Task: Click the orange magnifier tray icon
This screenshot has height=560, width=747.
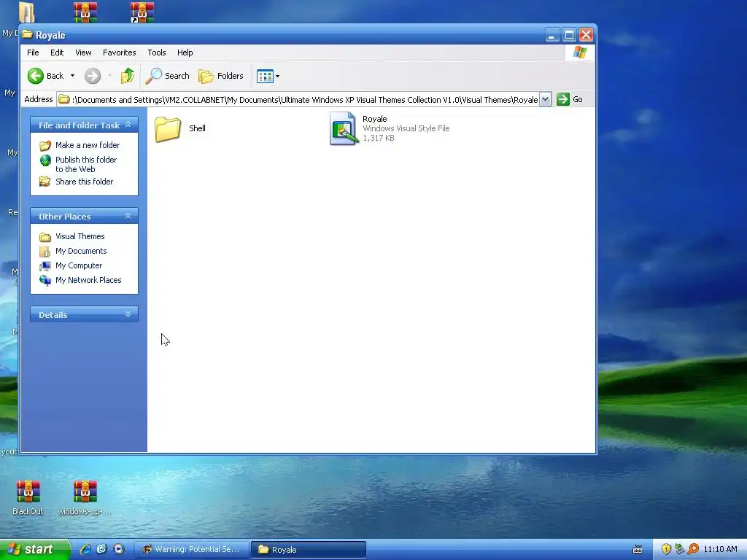Action: click(x=693, y=549)
